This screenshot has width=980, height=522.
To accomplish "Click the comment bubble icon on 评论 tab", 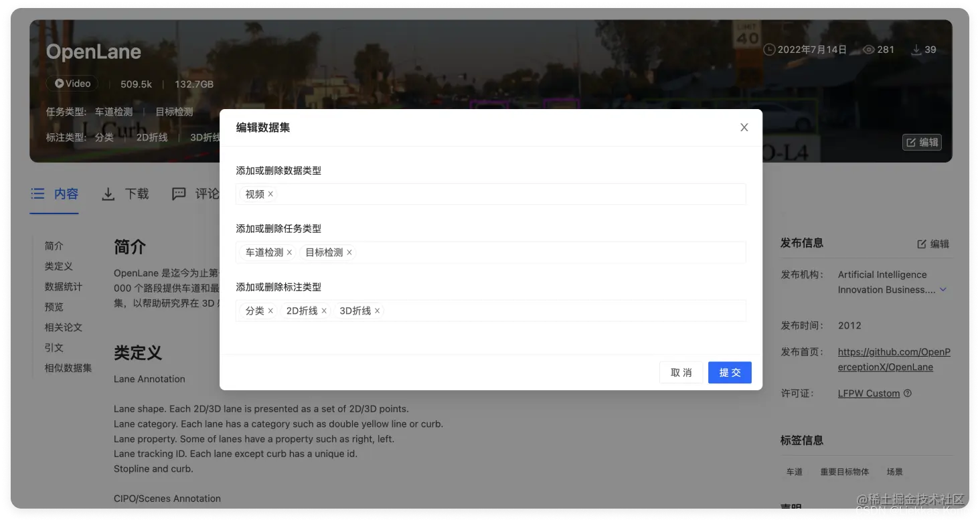I will click(x=178, y=193).
